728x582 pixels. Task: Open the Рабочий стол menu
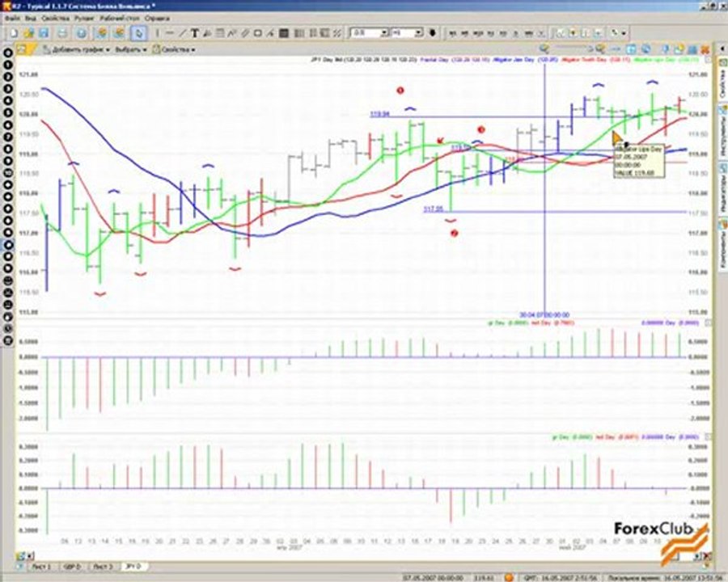[120, 19]
